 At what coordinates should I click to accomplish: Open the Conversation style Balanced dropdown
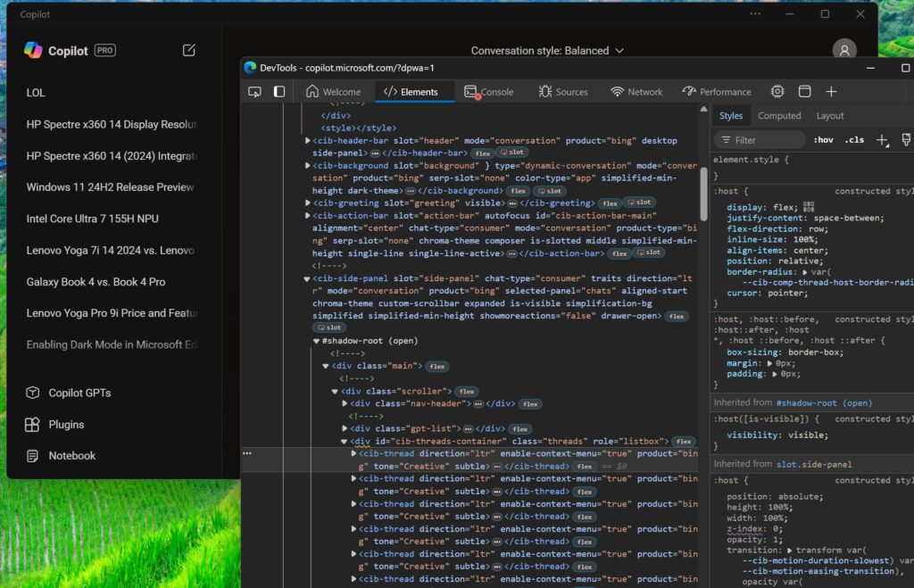pyautogui.click(x=547, y=51)
